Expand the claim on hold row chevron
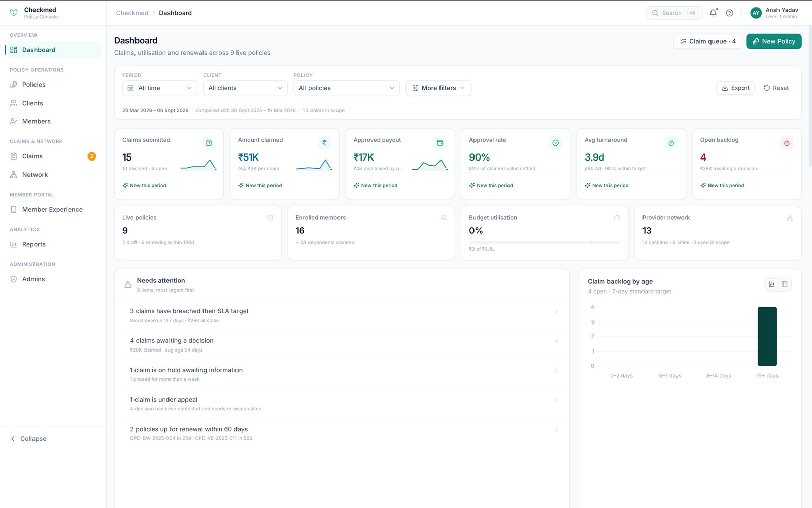The width and height of the screenshot is (812, 508). pos(556,371)
